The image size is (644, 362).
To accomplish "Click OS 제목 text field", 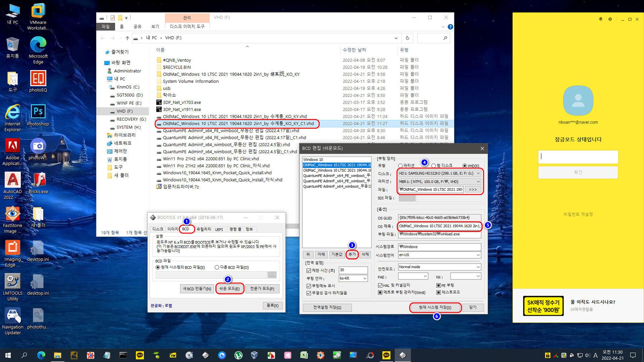I will 439,226.
